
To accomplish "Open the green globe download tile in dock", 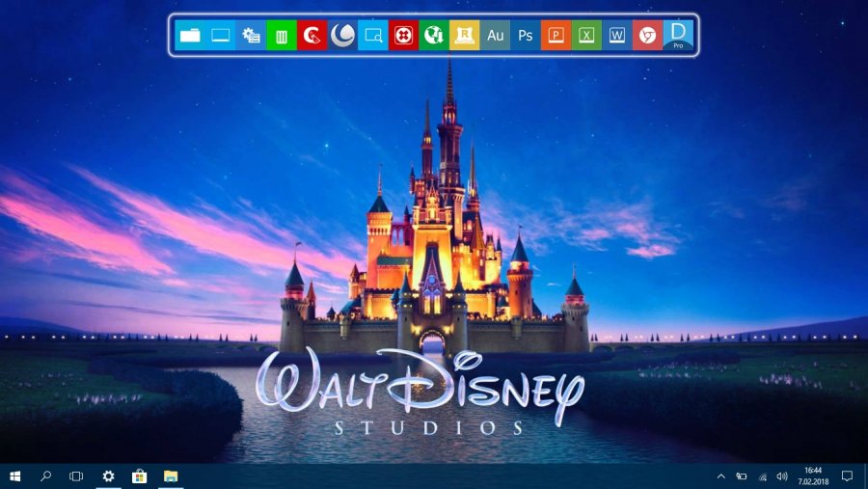I will 433,36.
